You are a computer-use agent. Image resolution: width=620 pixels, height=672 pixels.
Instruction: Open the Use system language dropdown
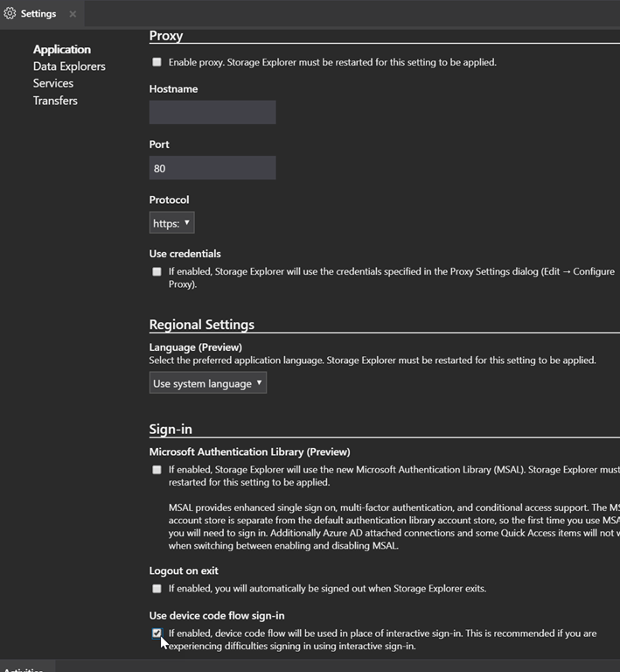pyautogui.click(x=207, y=383)
